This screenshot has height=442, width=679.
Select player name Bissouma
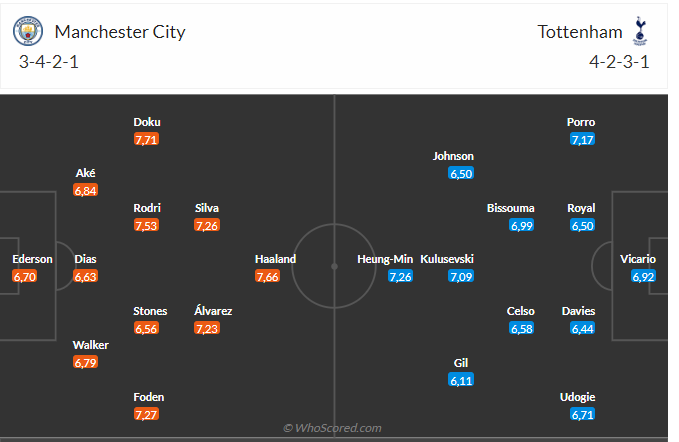tap(510, 208)
